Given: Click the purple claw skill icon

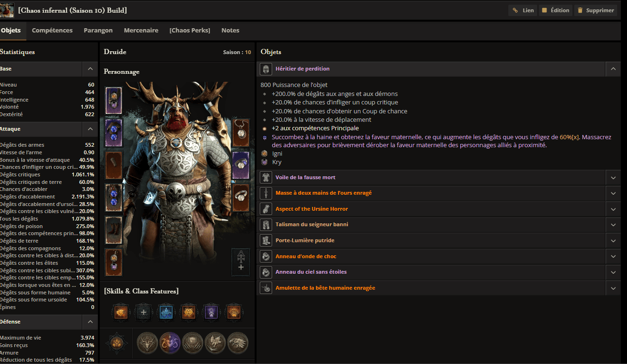Looking at the screenshot, I should (x=211, y=312).
